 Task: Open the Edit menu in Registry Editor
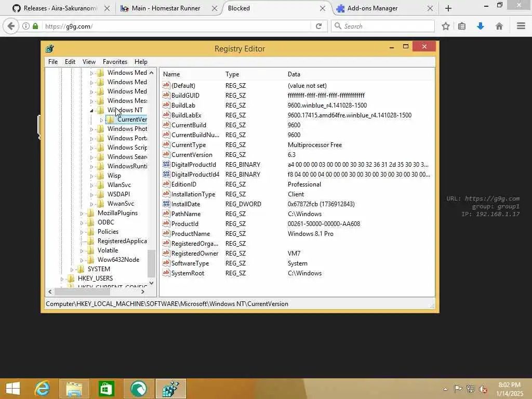click(x=70, y=62)
